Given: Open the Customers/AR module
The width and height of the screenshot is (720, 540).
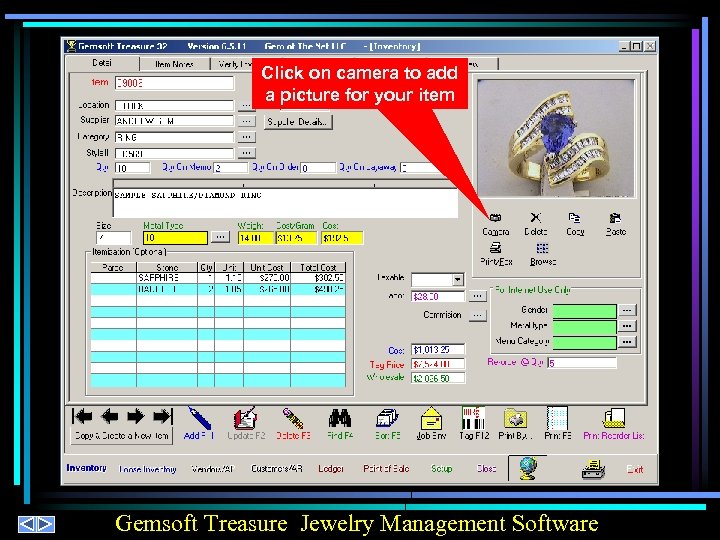Looking at the screenshot, I should [x=276, y=469].
